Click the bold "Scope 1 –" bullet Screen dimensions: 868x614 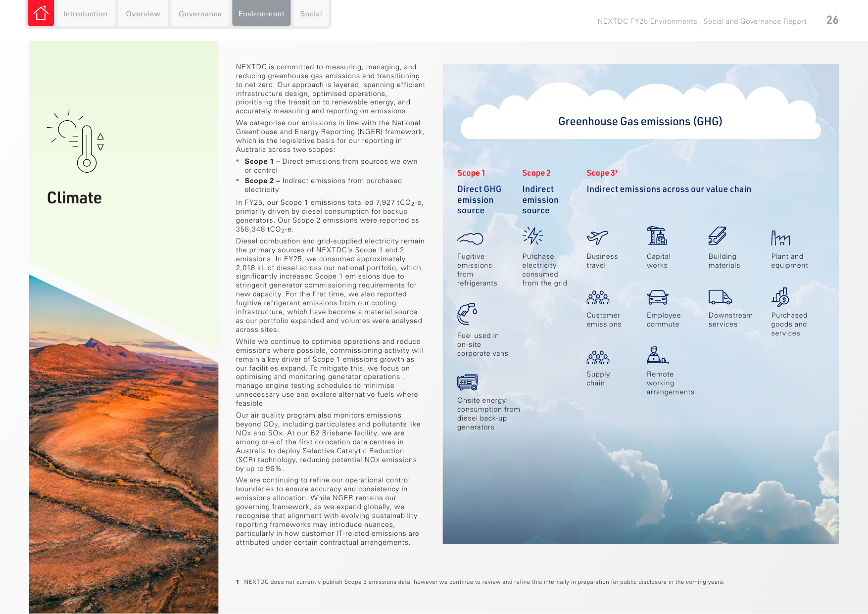[262, 161]
